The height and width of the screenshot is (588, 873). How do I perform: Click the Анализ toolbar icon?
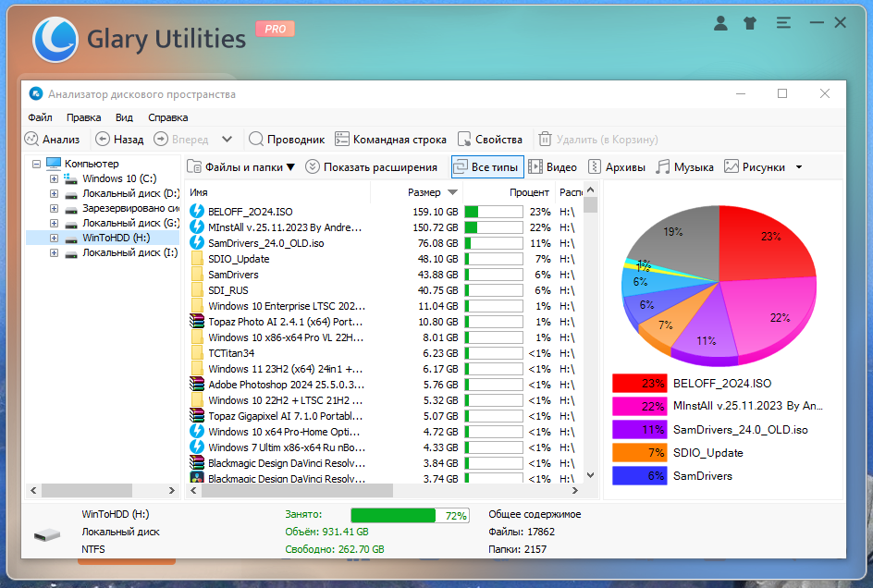click(x=32, y=140)
